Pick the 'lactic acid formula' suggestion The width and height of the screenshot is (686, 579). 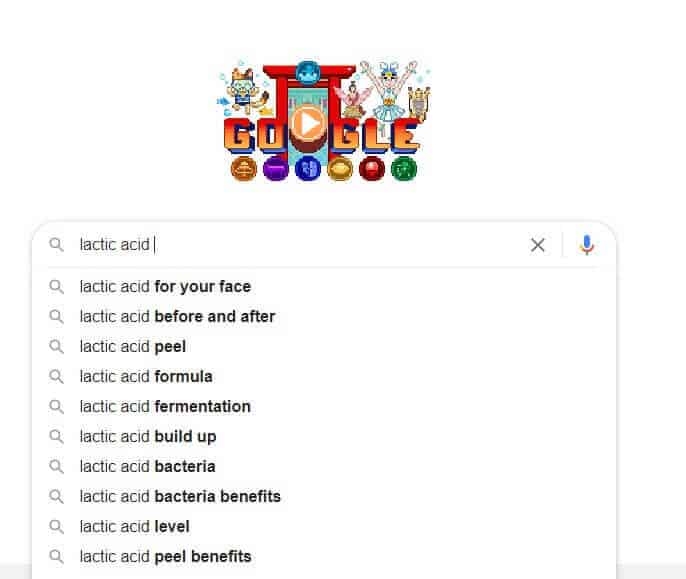click(324, 376)
